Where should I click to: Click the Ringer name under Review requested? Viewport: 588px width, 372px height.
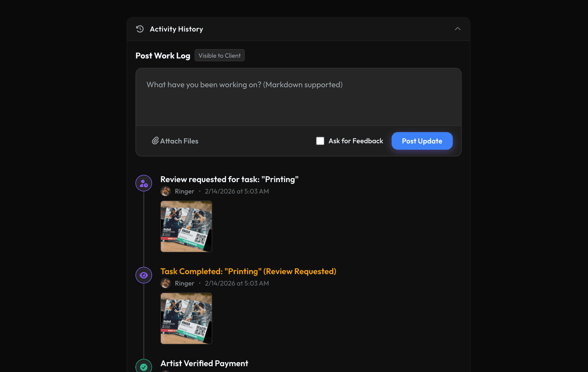pos(185,191)
